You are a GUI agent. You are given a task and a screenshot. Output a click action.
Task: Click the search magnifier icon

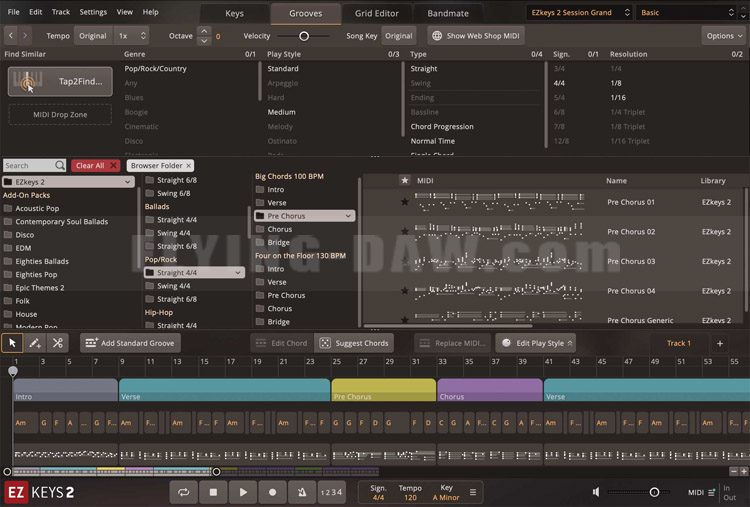tap(60, 165)
